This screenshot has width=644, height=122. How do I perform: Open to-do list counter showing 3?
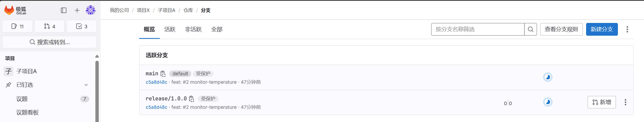point(82,26)
